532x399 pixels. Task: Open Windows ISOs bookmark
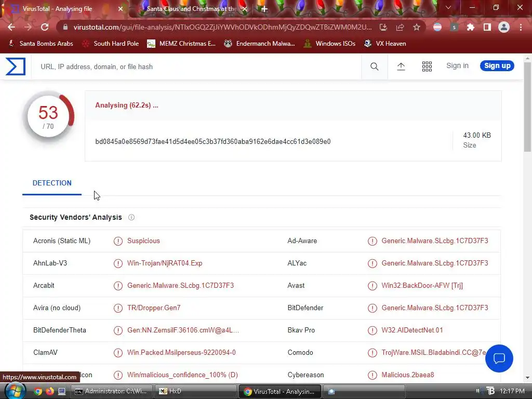[329, 44]
